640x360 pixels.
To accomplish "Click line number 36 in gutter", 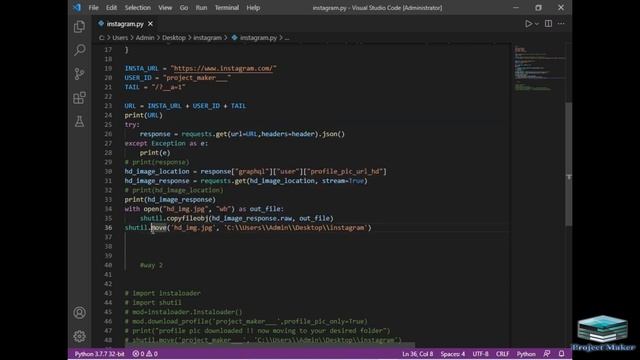I will [x=108, y=228].
